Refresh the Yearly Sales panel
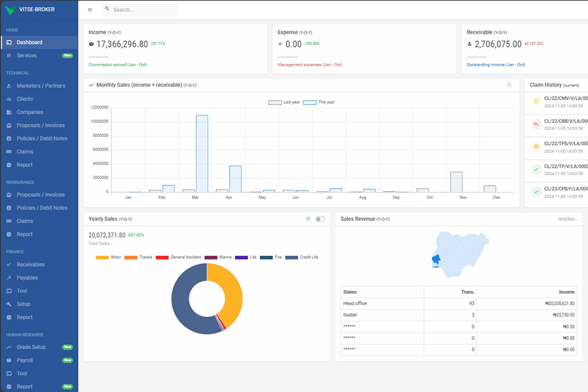 pyautogui.click(x=308, y=219)
